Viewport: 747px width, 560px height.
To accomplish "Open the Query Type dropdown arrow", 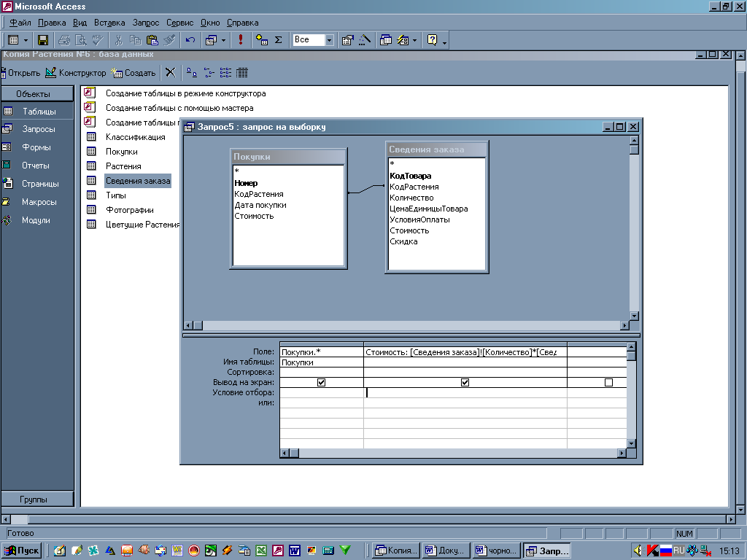I will click(223, 40).
